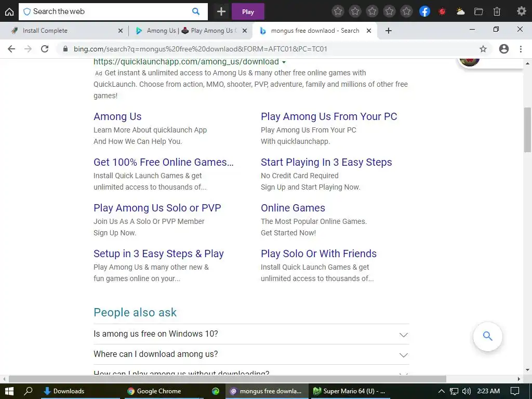Open the green swirl taskbar icon
This screenshot has height=399, width=532.
(216, 391)
